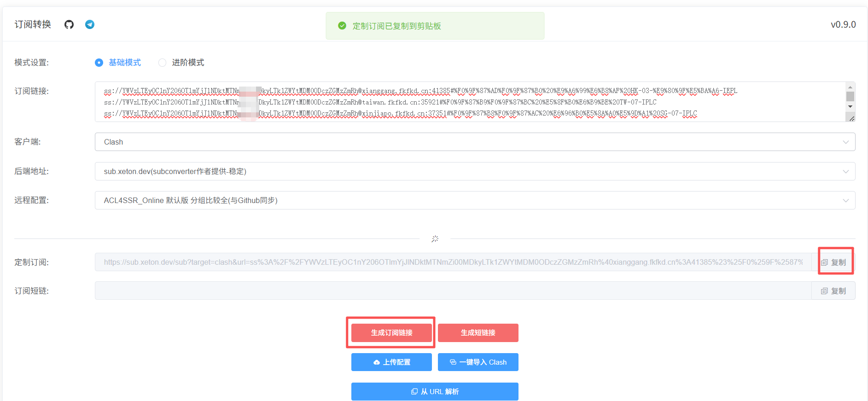Open the GitHub icon link
Image resolution: width=868 pixels, height=401 pixels.
coord(69,24)
